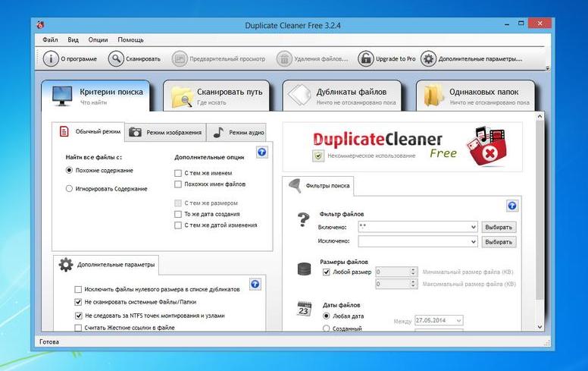Check Исключить файлы нулевого размера option
This screenshot has width=588, height=371.
78,290
